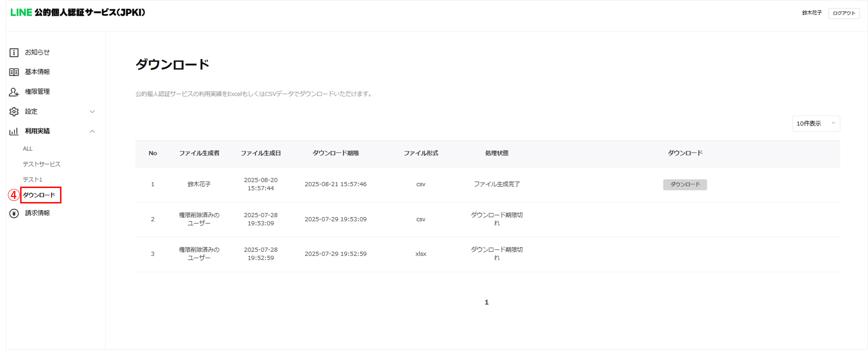
Task: Open ダウンロード sidebar item
Action: click(x=39, y=195)
